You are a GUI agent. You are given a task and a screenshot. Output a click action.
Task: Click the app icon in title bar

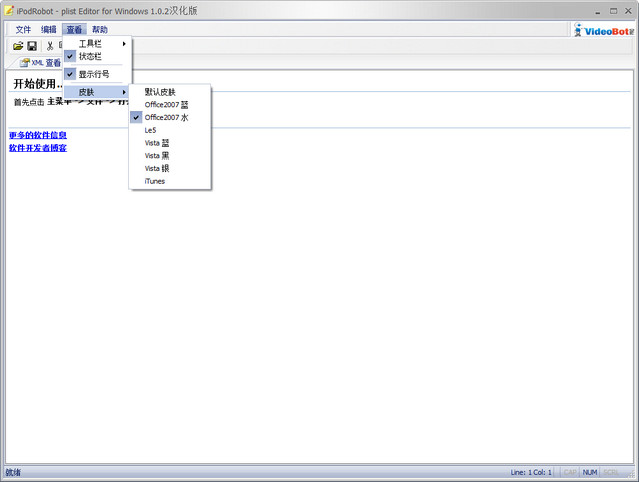tap(9, 9)
